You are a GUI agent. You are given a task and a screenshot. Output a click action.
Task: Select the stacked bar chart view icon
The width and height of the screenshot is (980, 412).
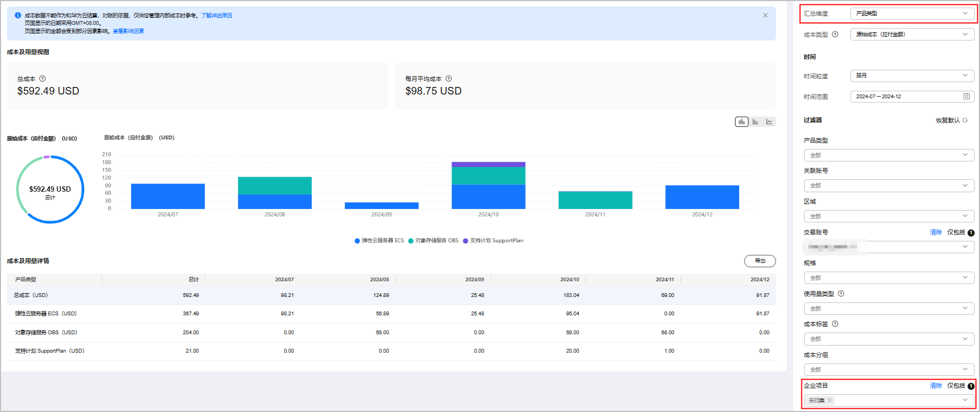(x=741, y=121)
